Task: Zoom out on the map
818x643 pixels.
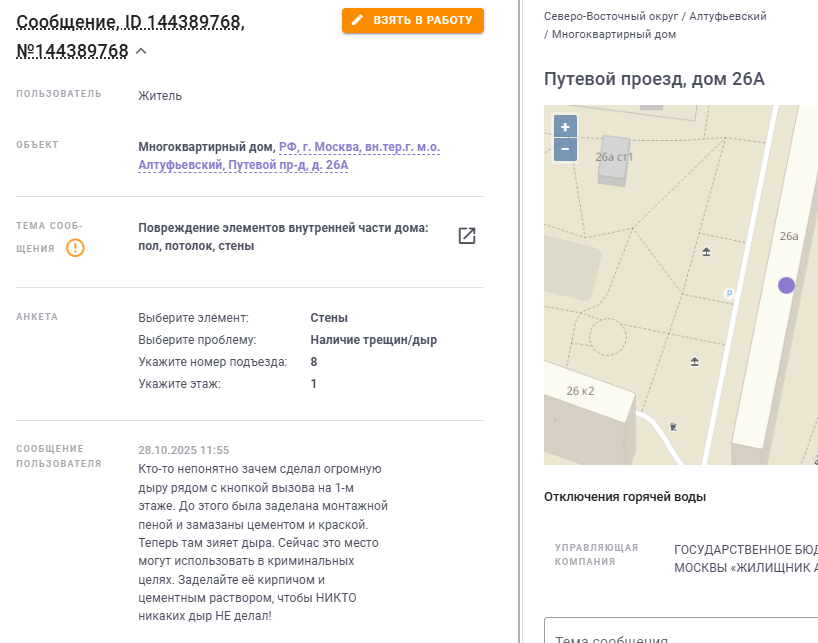Action: pyautogui.click(x=565, y=149)
